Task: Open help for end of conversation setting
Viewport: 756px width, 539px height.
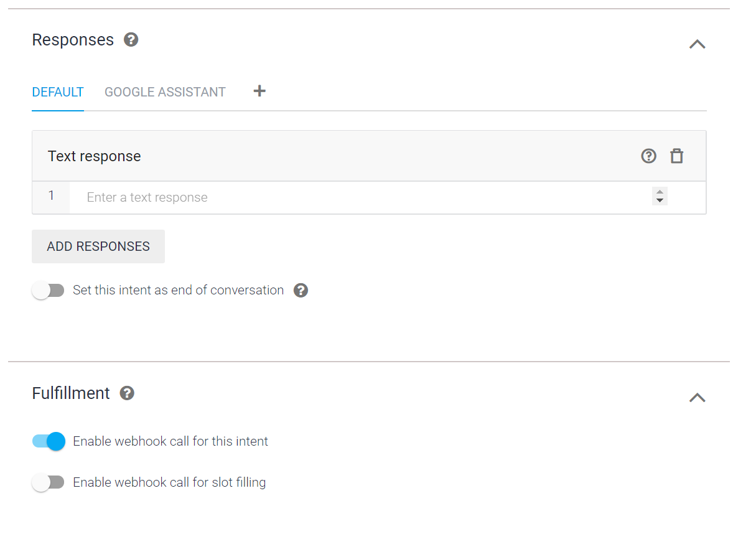Action: (x=301, y=290)
